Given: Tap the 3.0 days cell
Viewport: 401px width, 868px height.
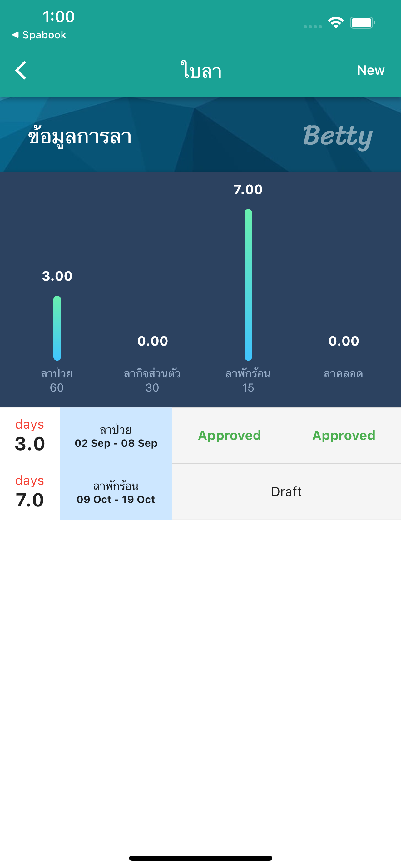Looking at the screenshot, I should click(x=30, y=436).
